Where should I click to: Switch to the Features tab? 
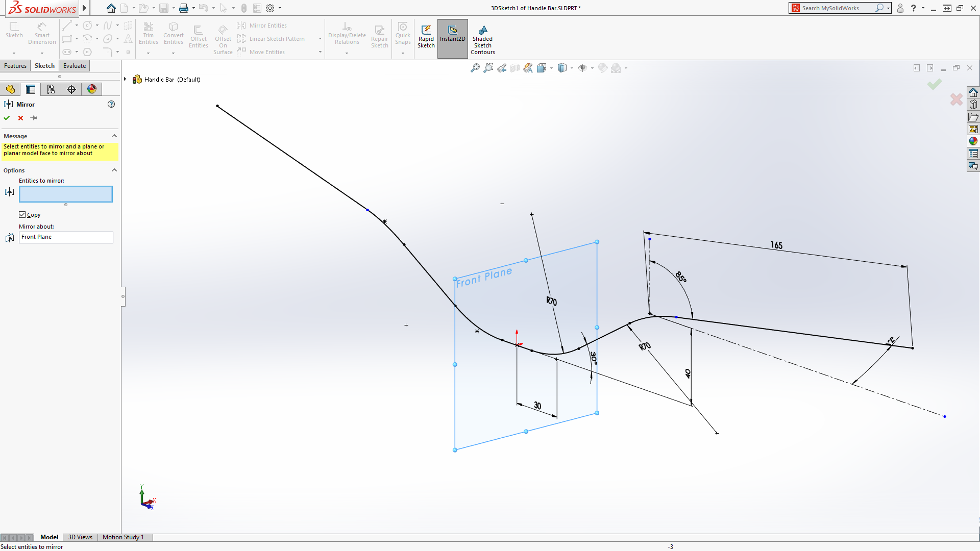15,66
